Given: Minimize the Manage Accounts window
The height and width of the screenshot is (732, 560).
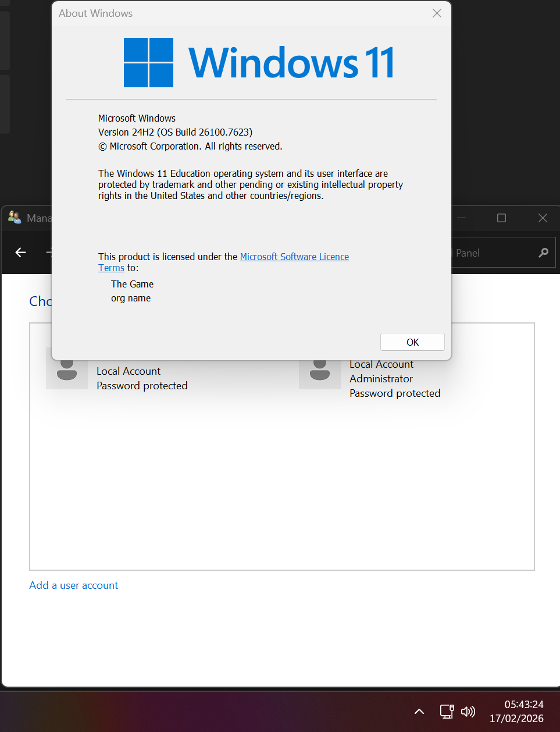Looking at the screenshot, I should coord(462,218).
